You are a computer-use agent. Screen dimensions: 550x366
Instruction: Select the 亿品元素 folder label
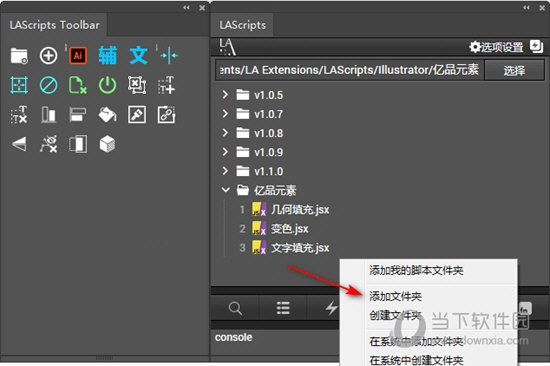point(275,191)
